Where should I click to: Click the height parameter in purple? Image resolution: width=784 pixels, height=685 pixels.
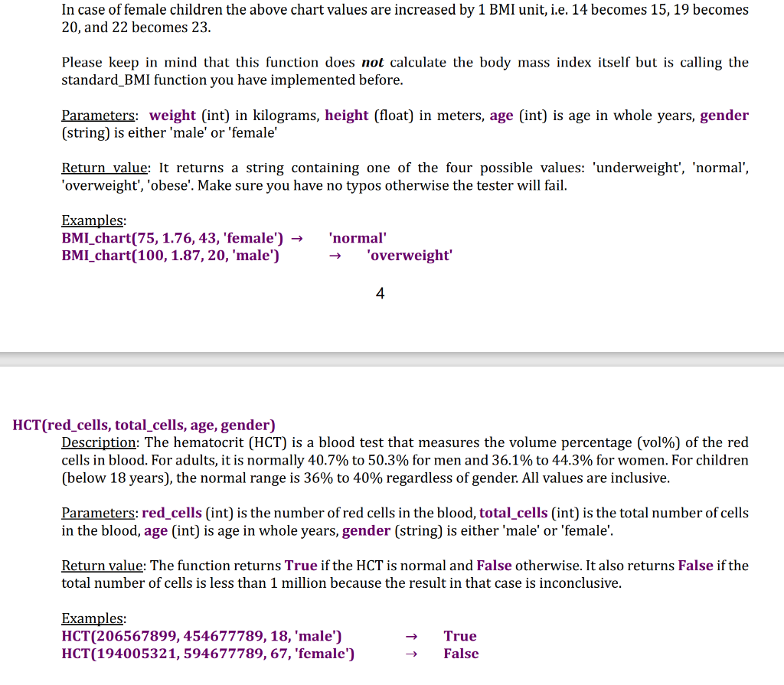point(347,116)
